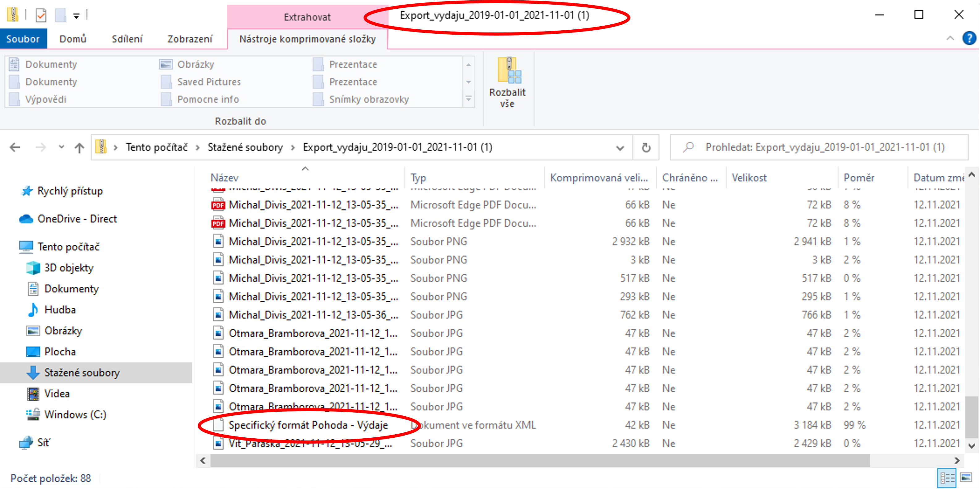Switch to the large thumbnails view icon
The height and width of the screenshot is (489, 980).
click(966, 478)
